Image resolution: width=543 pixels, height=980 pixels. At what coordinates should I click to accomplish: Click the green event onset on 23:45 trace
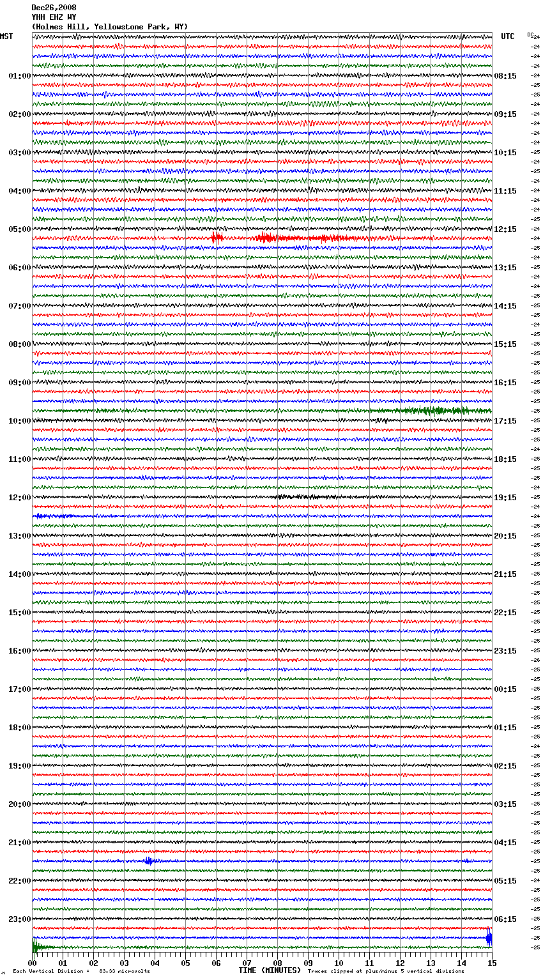[x=38, y=947]
